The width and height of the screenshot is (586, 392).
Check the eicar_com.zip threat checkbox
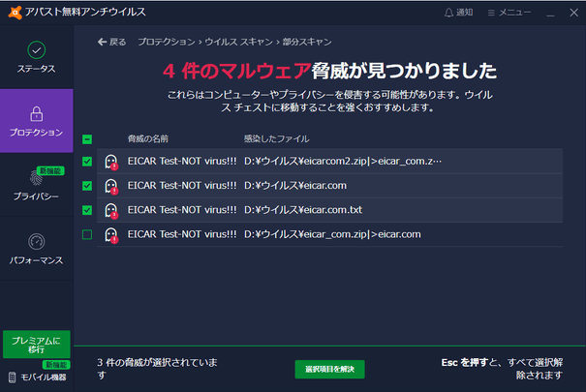click(87, 234)
